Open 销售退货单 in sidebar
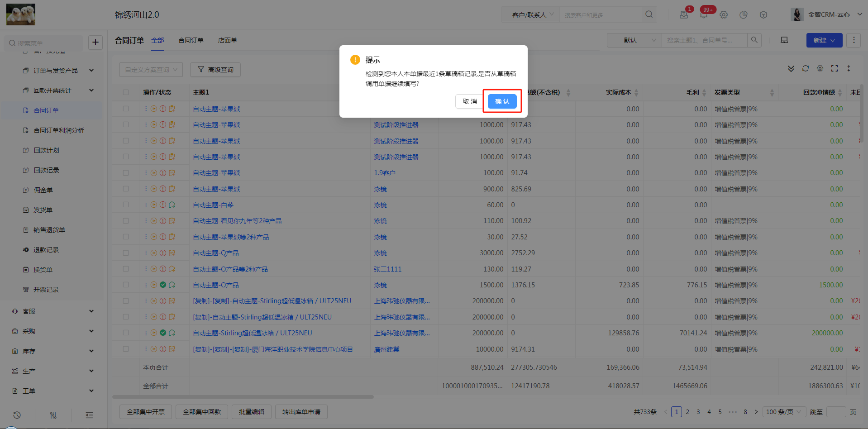Viewport: 868px width, 429px height. pyautogui.click(x=49, y=230)
